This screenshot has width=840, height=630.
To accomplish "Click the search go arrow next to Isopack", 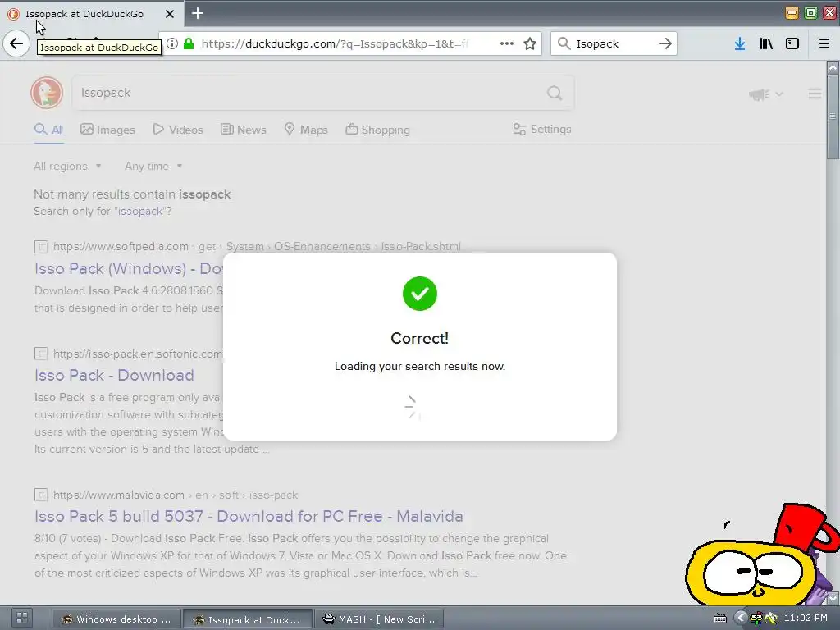I will click(x=664, y=43).
